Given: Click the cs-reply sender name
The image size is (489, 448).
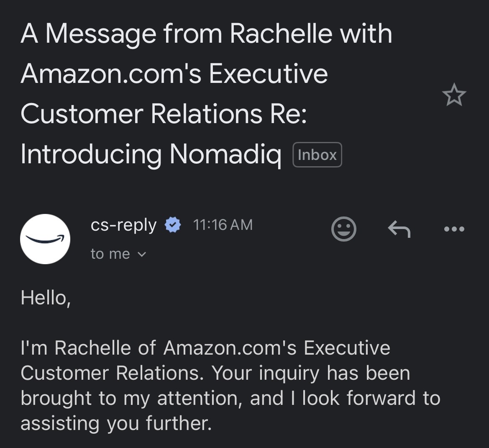Looking at the screenshot, I should point(123,225).
